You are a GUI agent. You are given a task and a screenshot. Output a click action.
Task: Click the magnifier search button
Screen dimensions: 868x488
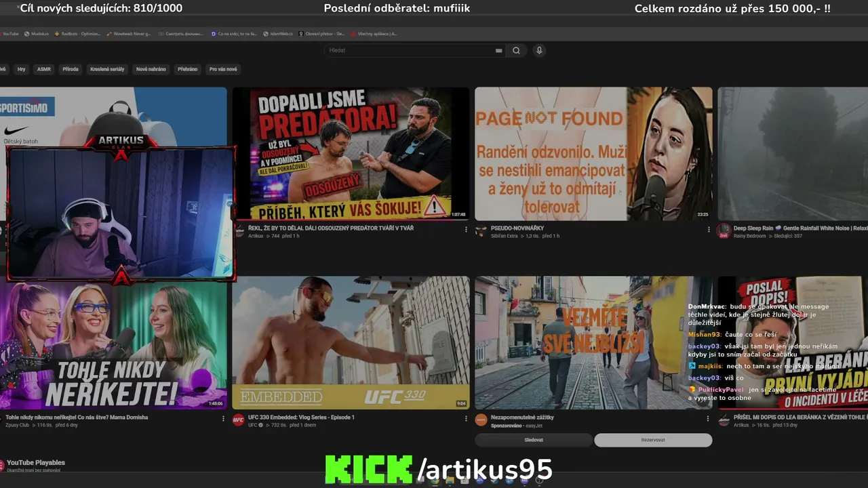pyautogui.click(x=517, y=50)
